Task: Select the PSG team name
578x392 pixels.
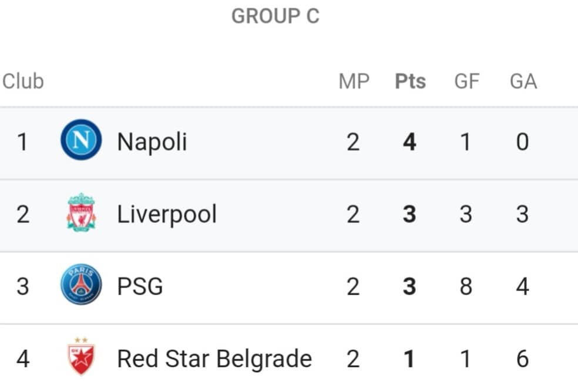Action: (140, 286)
